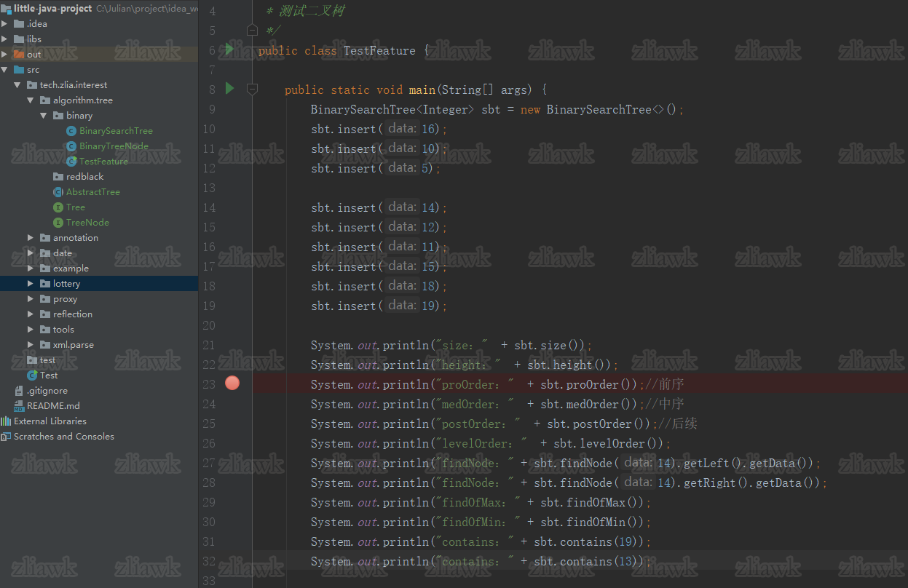The width and height of the screenshot is (908, 588).
Task: Click the project module icon
Action: 6,9
